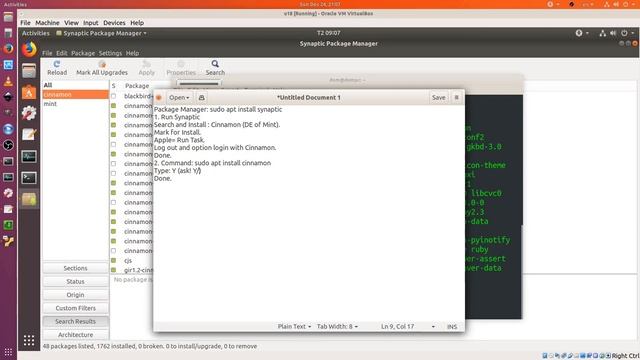Screen dimensions: 640x360
Task: Open the Synaptic Package menu
Action: [83, 53]
